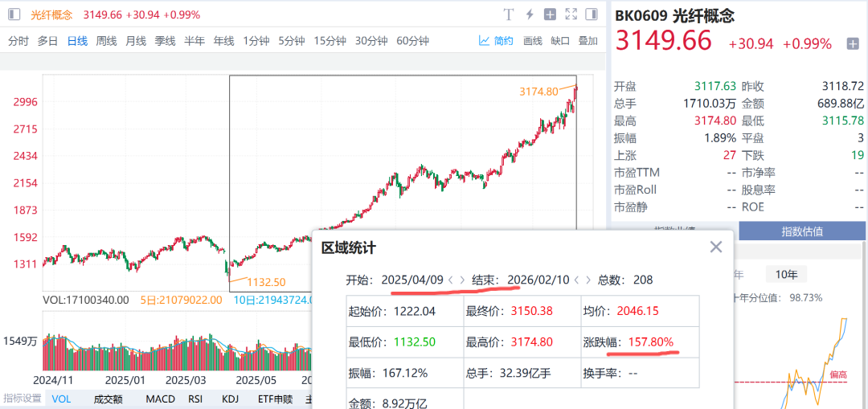Select the text annotation T tool
This screenshot has height=409, width=868.
tap(509, 15)
